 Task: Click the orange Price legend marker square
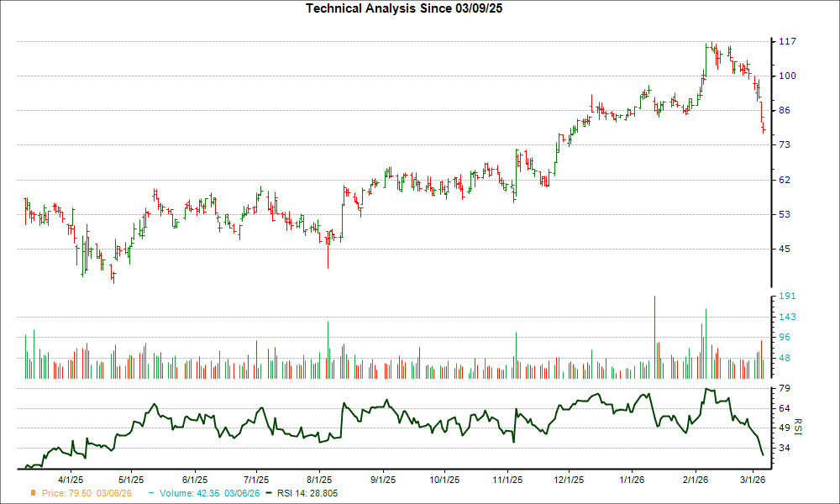[x=32, y=494]
